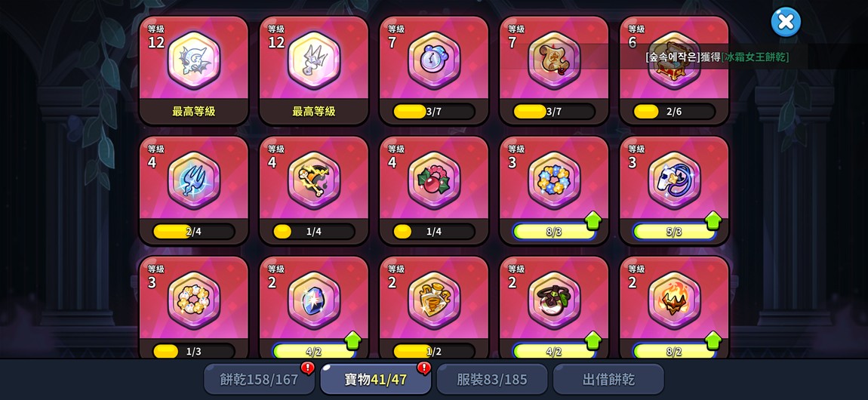Choose the blue sapphire gem treasure
868x400 pixels.
314,300
